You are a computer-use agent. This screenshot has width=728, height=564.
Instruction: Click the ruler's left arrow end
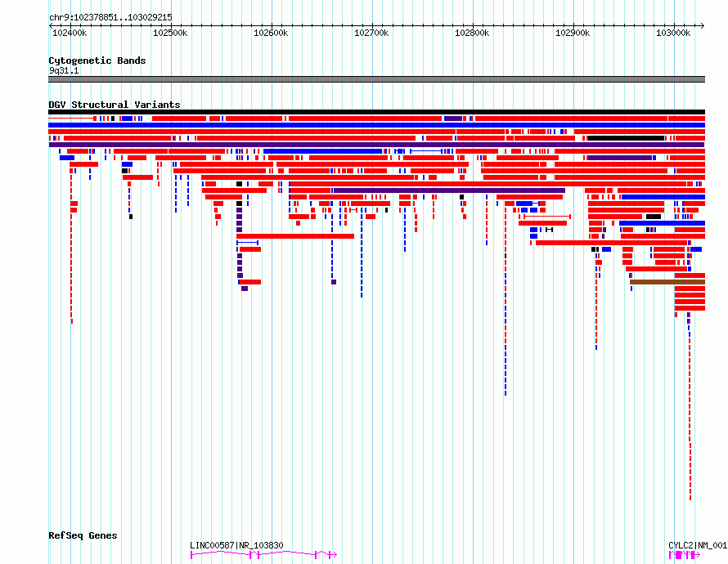coord(51,26)
